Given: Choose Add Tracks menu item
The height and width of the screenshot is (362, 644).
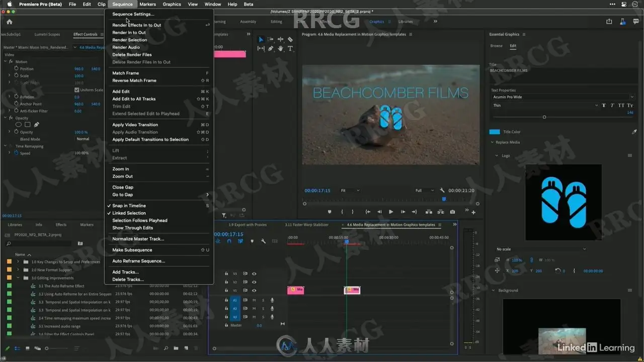Looking at the screenshot, I should tap(125, 272).
